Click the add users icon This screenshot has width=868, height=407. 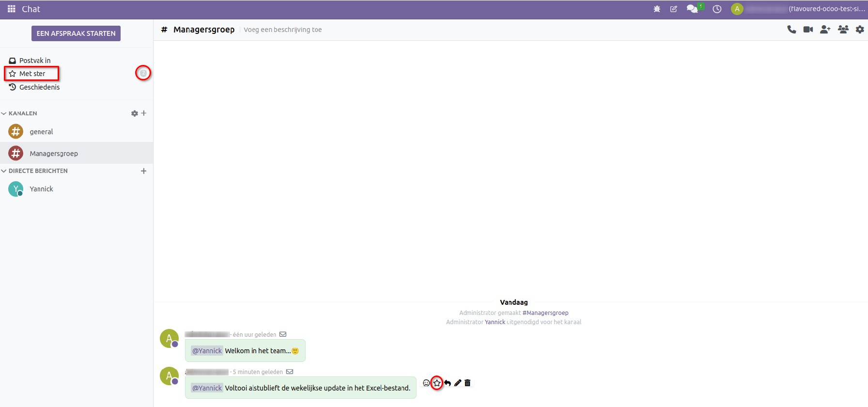point(825,30)
